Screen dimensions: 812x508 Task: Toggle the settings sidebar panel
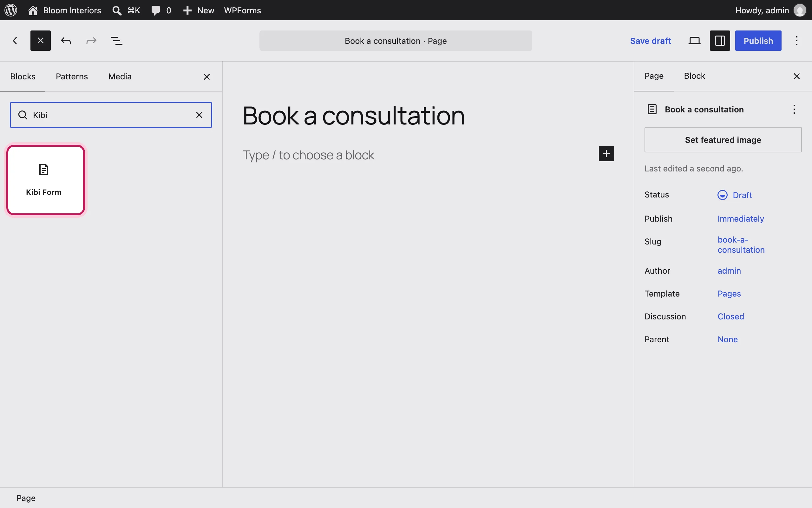[x=720, y=41]
